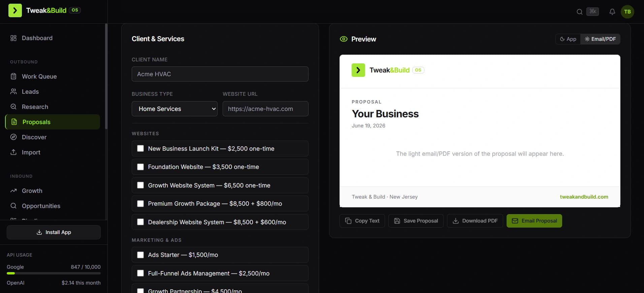Switch preview to App mode
The image size is (644, 293).
click(568, 39)
